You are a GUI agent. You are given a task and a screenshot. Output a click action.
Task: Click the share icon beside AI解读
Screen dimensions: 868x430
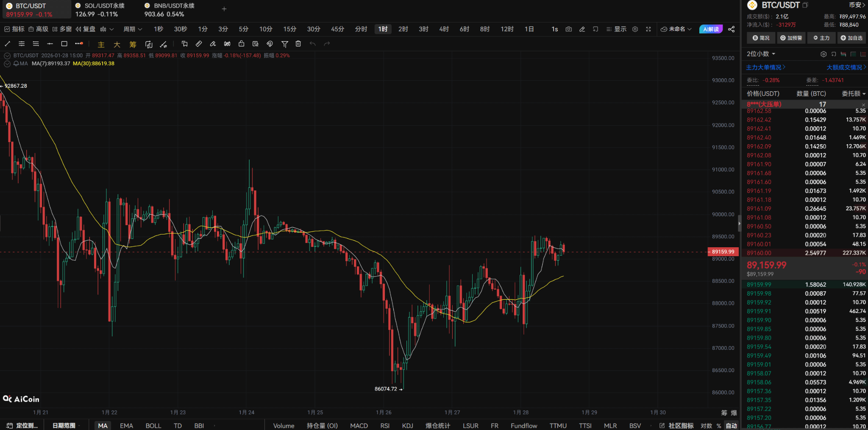point(731,29)
